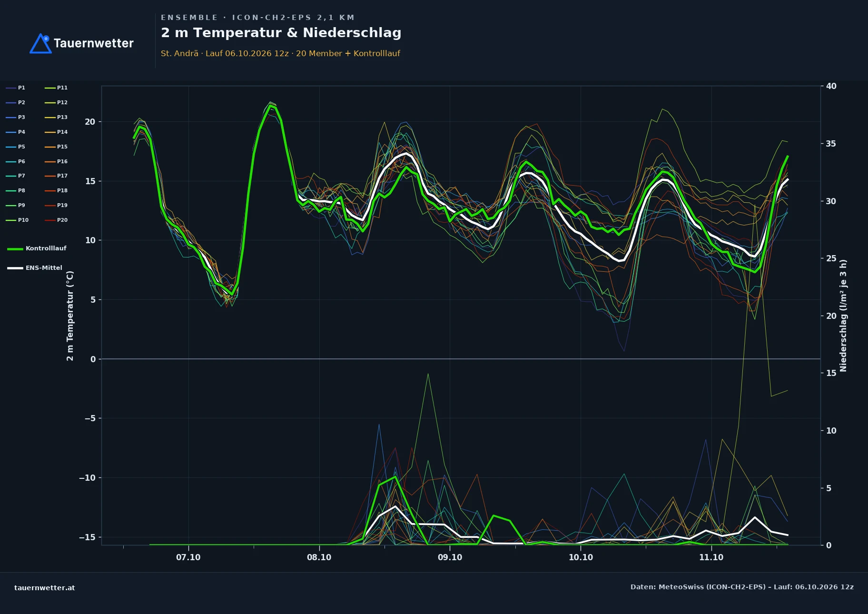
Task: Select the P17 legend entry
Action: (56, 176)
